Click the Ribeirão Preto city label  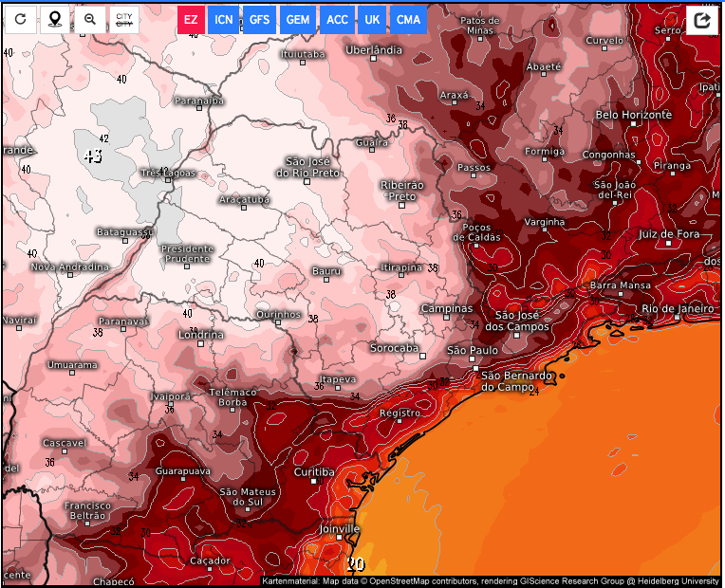(x=401, y=189)
